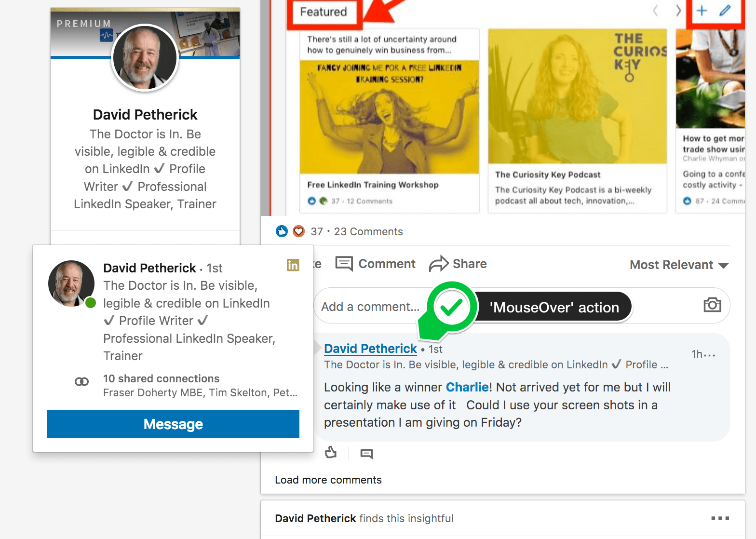
Task: Click the pencil edit icon in Featured
Action: (725, 11)
